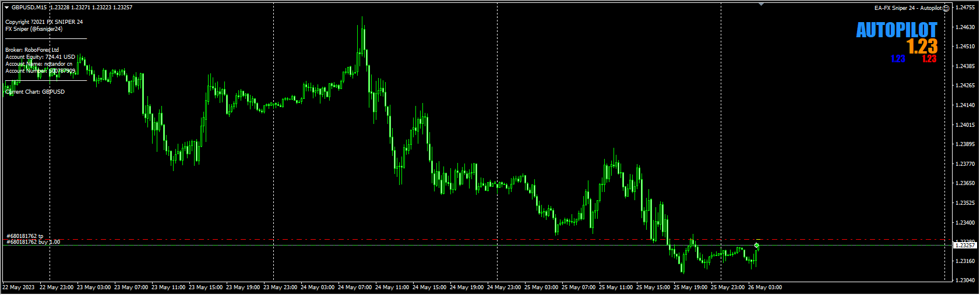This screenshot has height=295, width=980.
Task: Click the 25 May 15:00 time axis label
Action: pos(653,287)
